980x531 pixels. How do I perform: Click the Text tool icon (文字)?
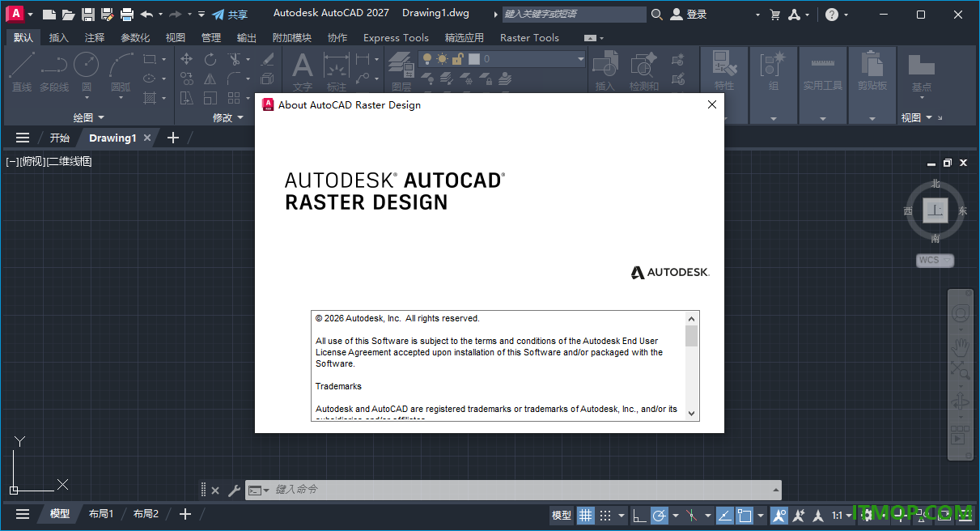pos(302,65)
